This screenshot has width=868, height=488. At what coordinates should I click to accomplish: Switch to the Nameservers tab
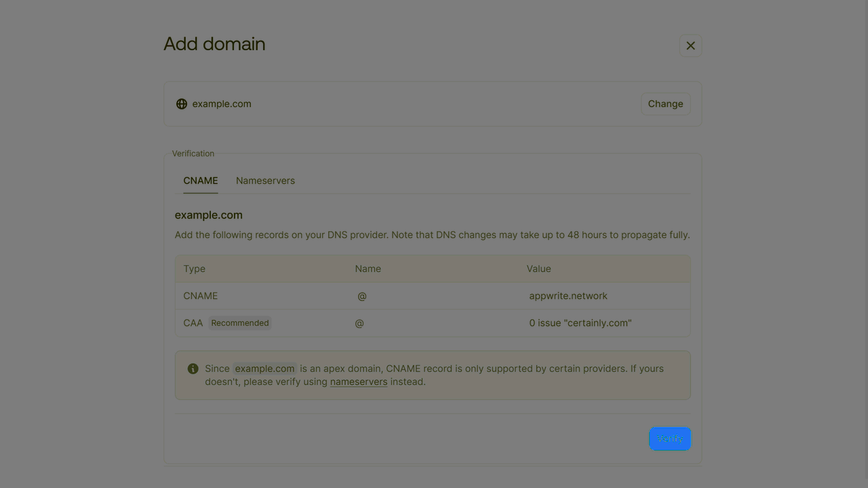(x=265, y=180)
